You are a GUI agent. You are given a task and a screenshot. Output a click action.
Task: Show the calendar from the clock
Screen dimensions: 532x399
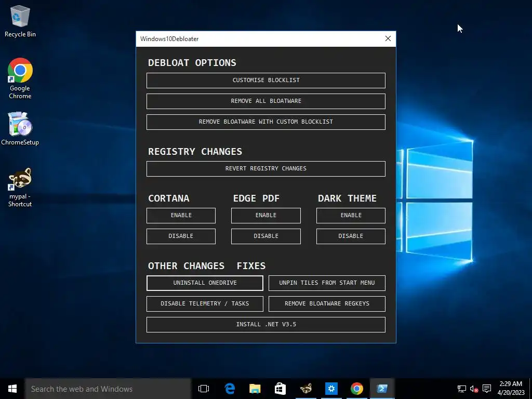point(511,389)
